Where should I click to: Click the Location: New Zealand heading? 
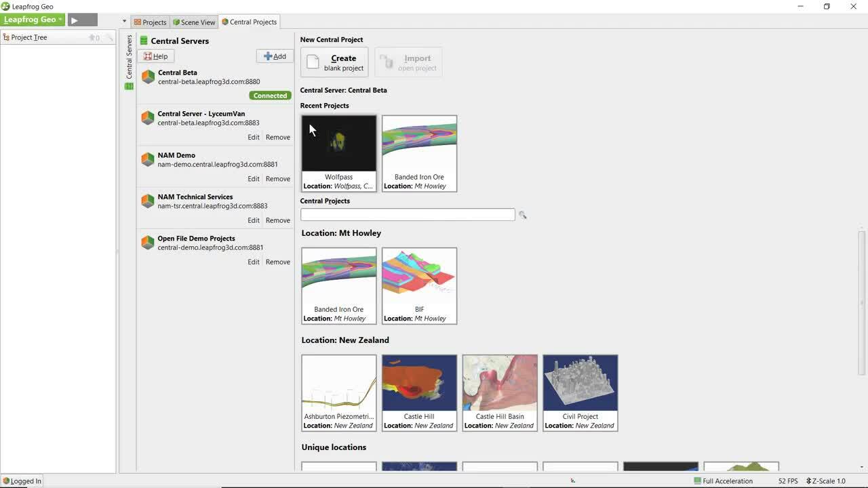(345, 340)
